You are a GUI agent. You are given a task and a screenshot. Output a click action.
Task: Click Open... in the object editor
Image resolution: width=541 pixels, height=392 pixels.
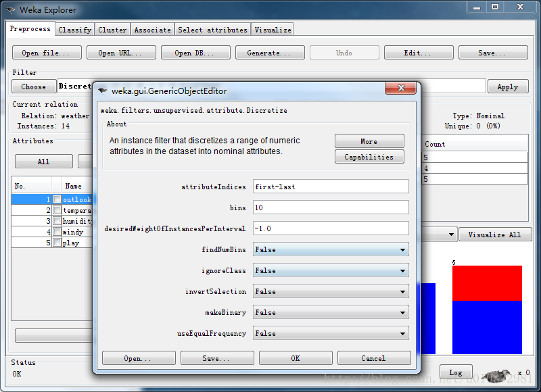(x=139, y=358)
